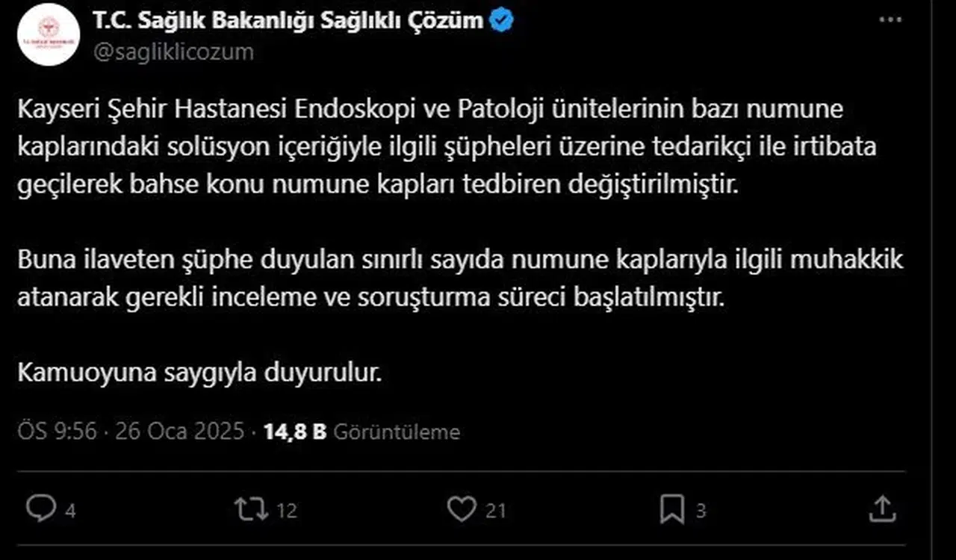The width and height of the screenshot is (956, 560).
Task: Open the three-dot more options menu
Action: [890, 20]
